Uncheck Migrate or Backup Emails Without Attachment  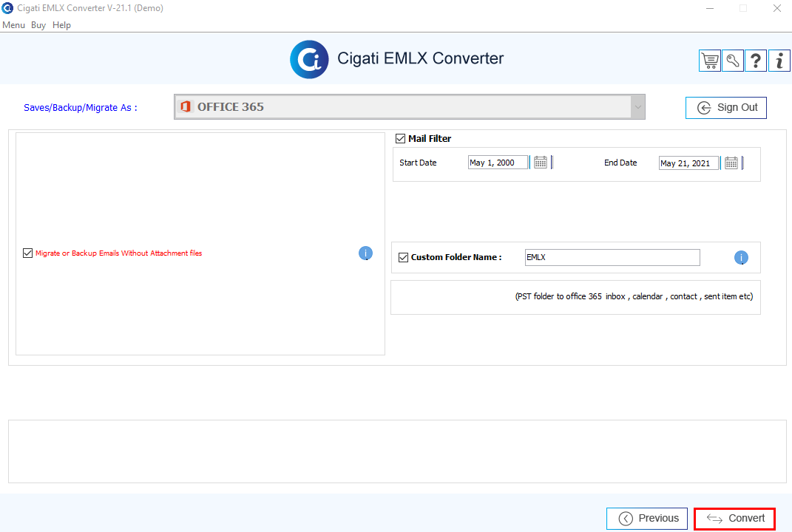click(28, 253)
